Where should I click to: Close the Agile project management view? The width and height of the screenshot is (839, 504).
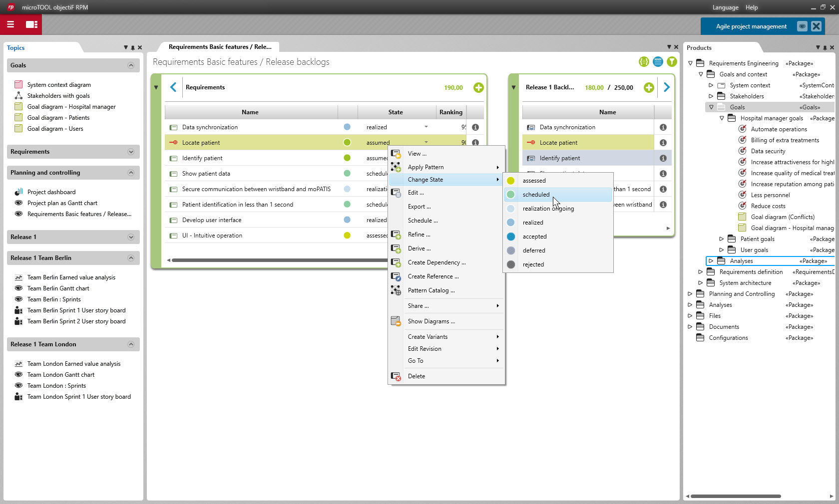pos(816,26)
